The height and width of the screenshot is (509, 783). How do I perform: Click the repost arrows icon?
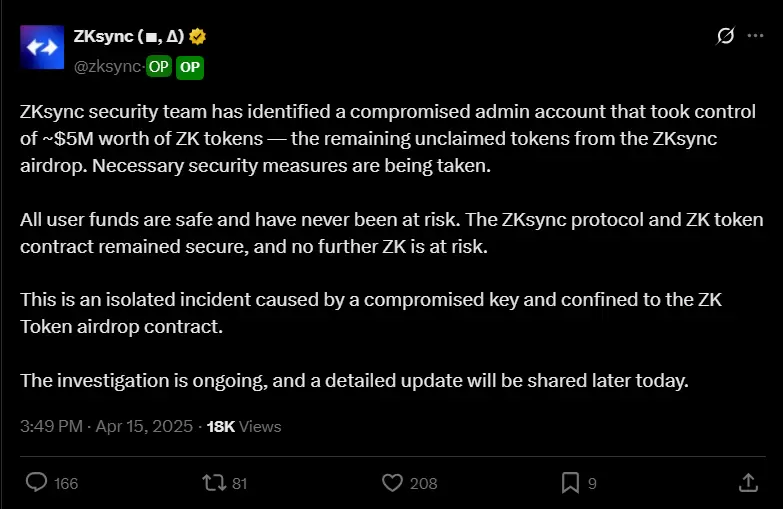click(x=214, y=483)
